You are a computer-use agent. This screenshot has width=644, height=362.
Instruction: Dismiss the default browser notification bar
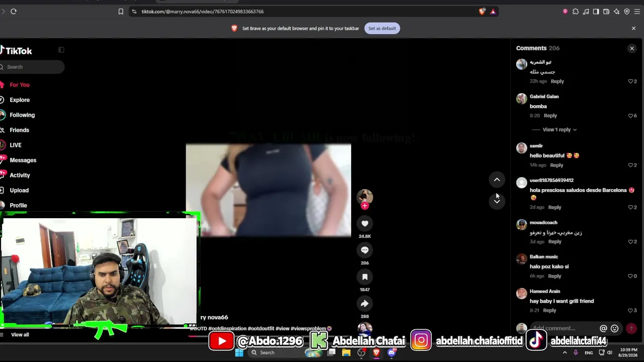tap(633, 28)
